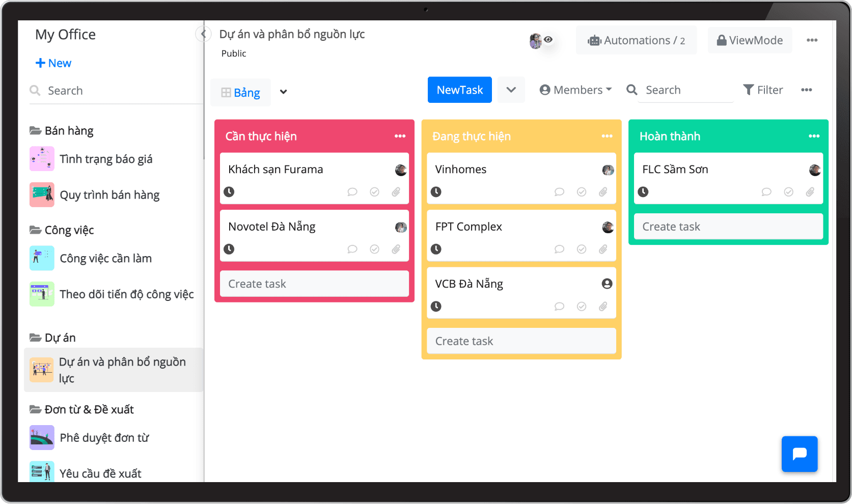Image resolution: width=852 pixels, height=504 pixels.
Task: Open three-dot menu of Cần thực hiện column
Action: point(400,136)
